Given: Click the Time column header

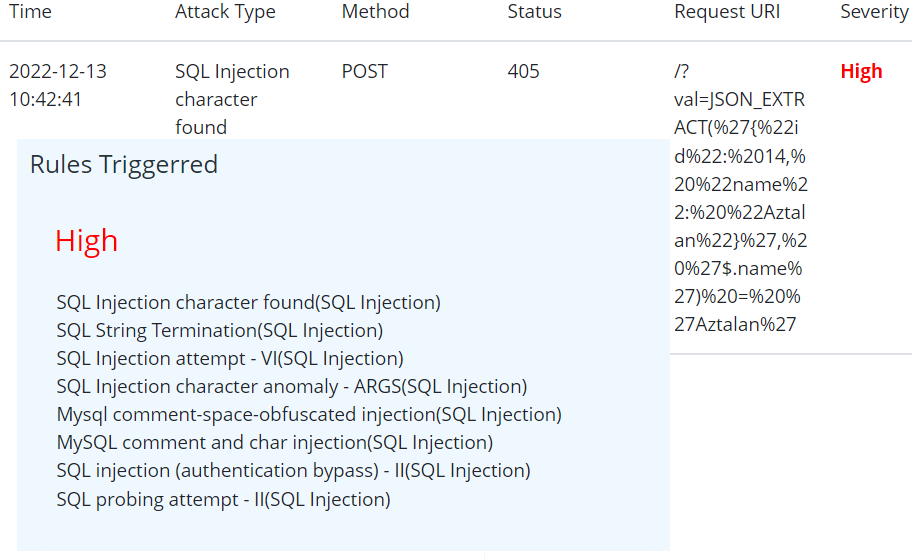Looking at the screenshot, I should point(30,12).
